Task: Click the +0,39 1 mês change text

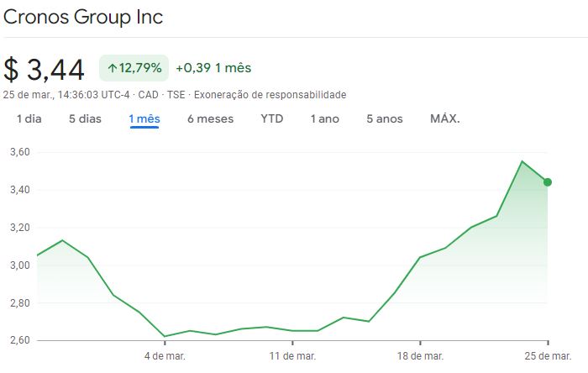Action: pos(213,68)
